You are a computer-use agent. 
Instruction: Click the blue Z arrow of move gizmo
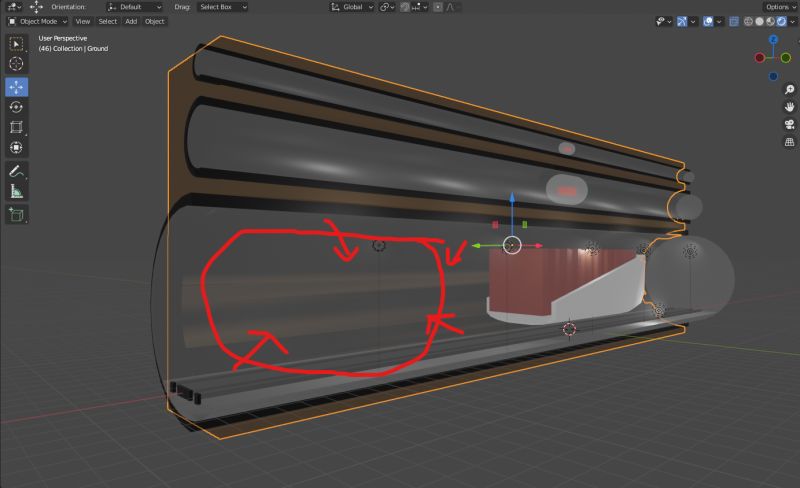point(512,199)
